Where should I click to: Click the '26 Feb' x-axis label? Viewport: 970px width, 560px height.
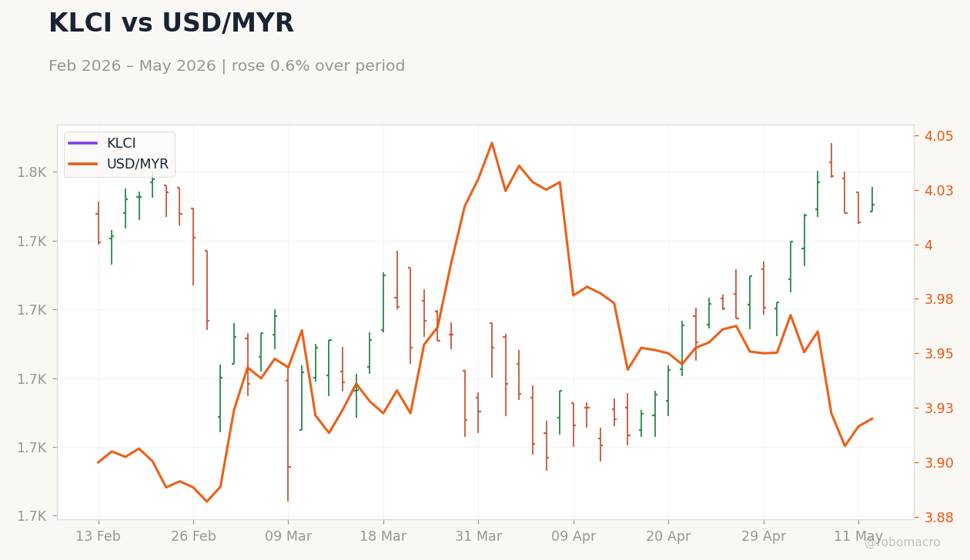(x=193, y=537)
